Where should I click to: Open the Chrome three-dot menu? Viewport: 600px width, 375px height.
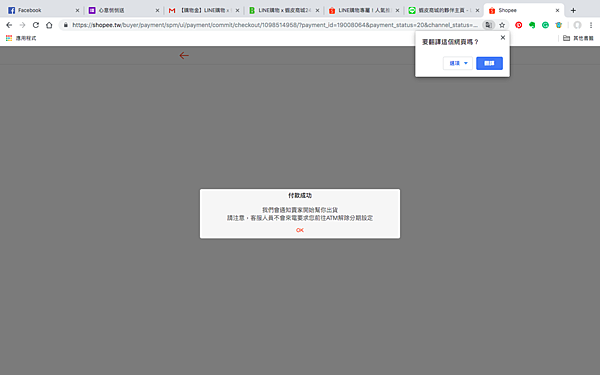coord(591,25)
